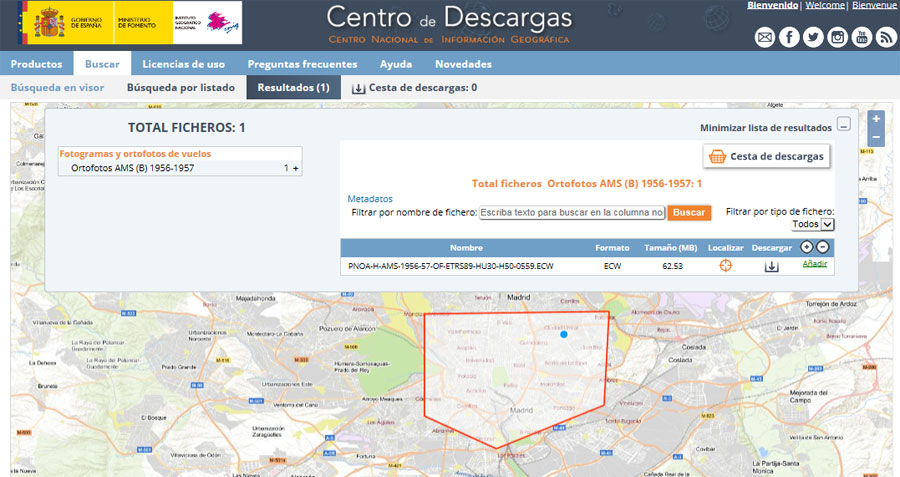Image resolution: width=900 pixels, height=477 pixels.
Task: Open the email contact icon
Action: [x=765, y=37]
